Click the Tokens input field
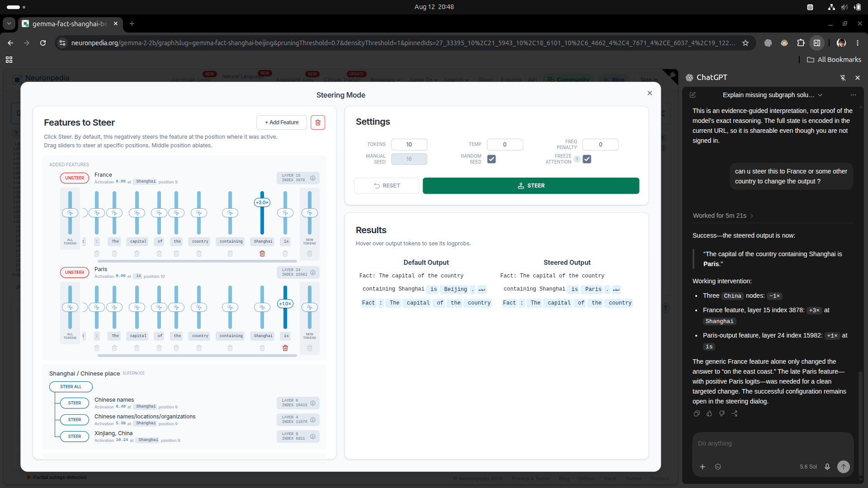Screen dimensions: 868x488 tap(409, 145)
